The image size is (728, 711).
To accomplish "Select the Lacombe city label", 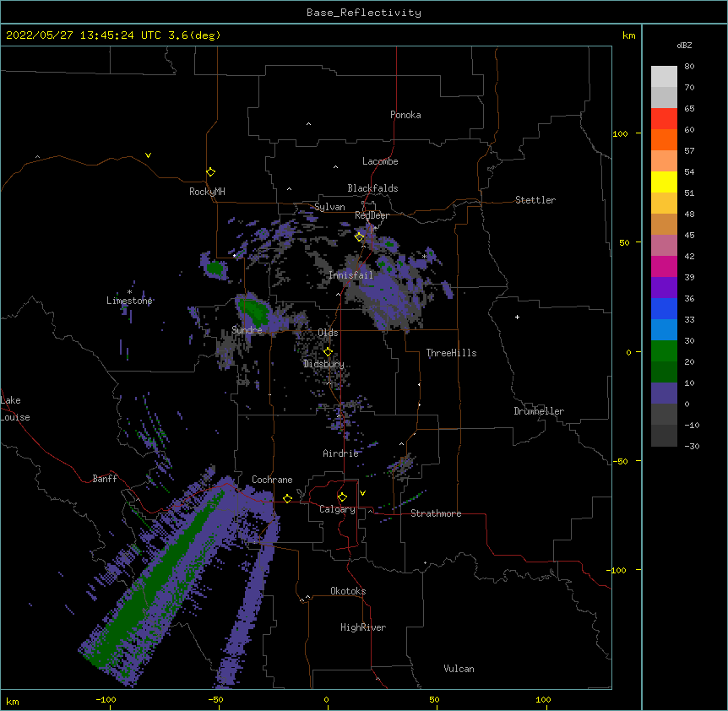I will coord(380,161).
